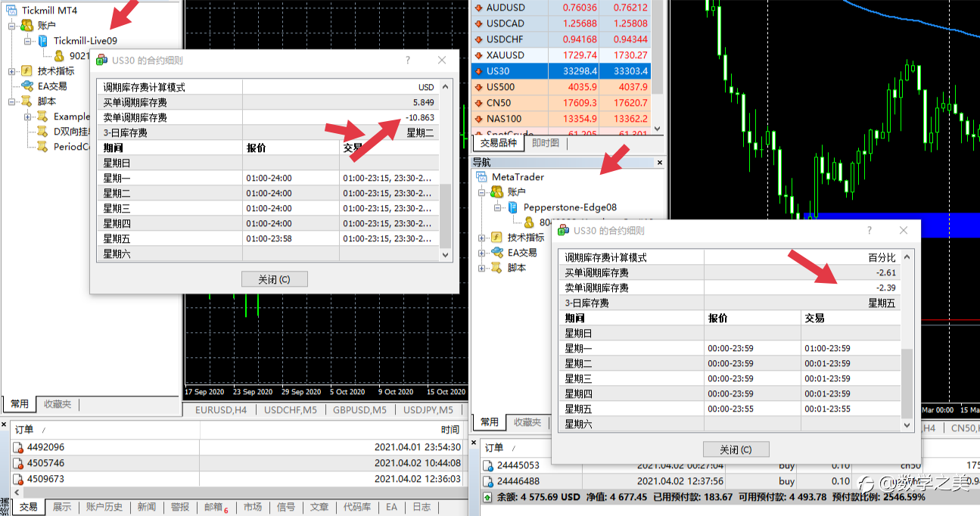Click 买单调期库存费 value -2.61
Image resolution: width=980 pixels, height=516 pixels.
tap(886, 272)
